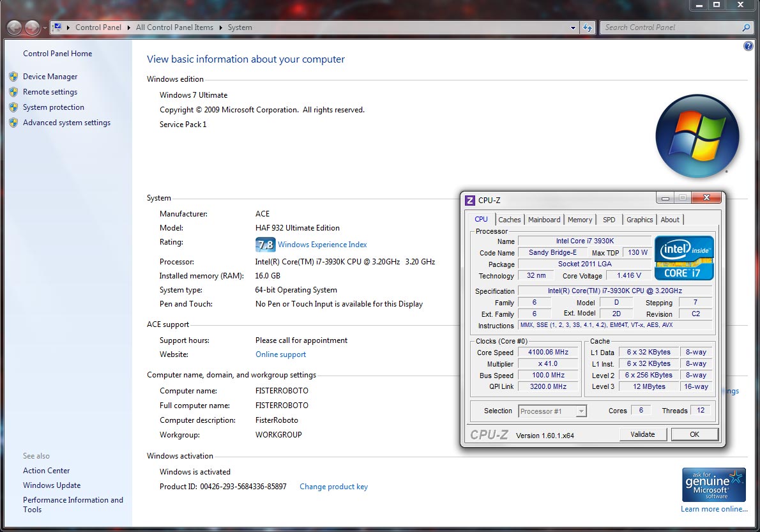Click the help question mark icon
Screen dimensions: 760x532
(749, 47)
